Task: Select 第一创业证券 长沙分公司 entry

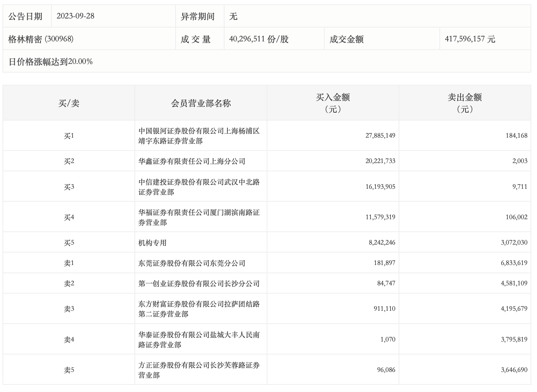Action: 199,284
